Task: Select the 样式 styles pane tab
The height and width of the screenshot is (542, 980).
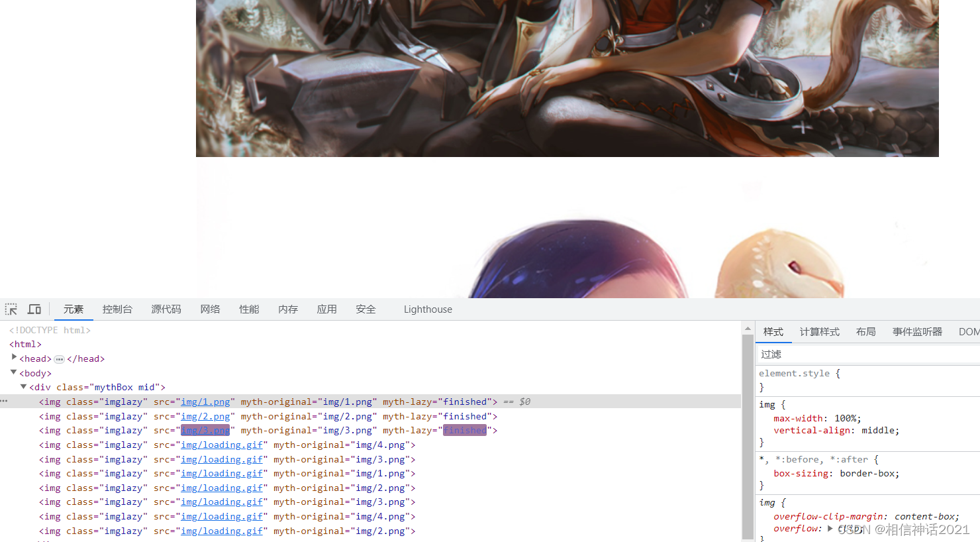Action: pyautogui.click(x=773, y=332)
